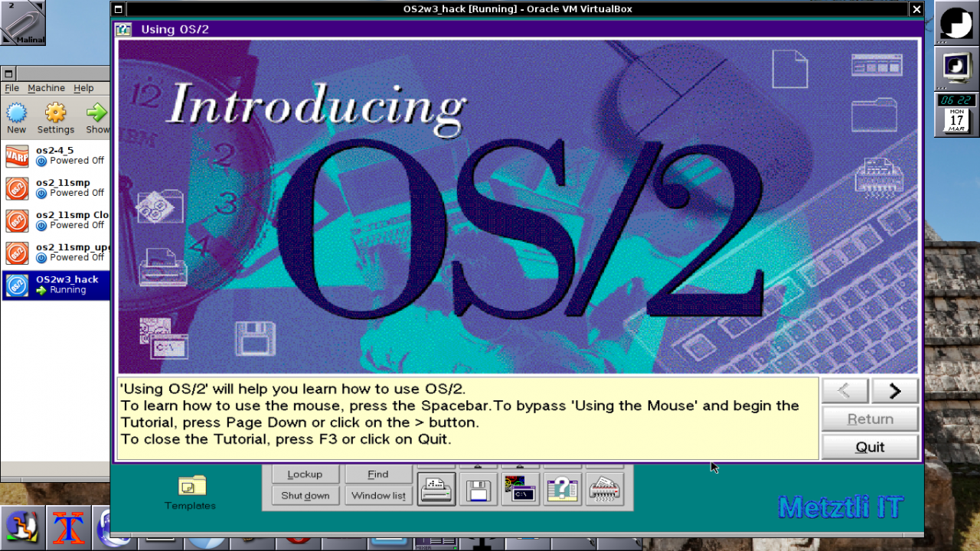Screen dimensions: 980x551
Task: Open the document icon on the OS/2 desktop
Action: 790,70
